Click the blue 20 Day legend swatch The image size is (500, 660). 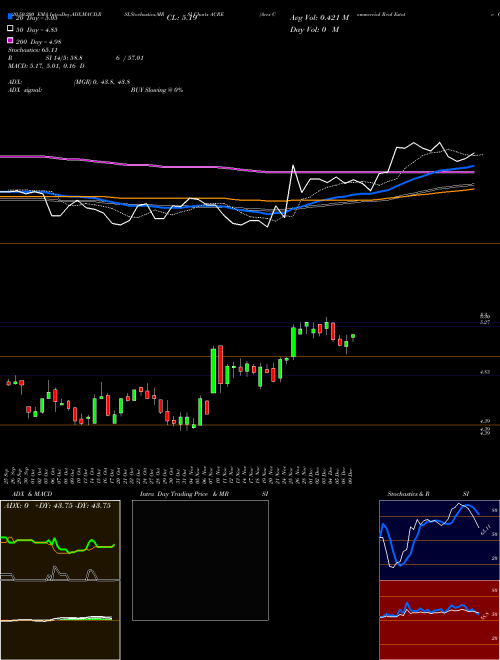tap(10, 17)
